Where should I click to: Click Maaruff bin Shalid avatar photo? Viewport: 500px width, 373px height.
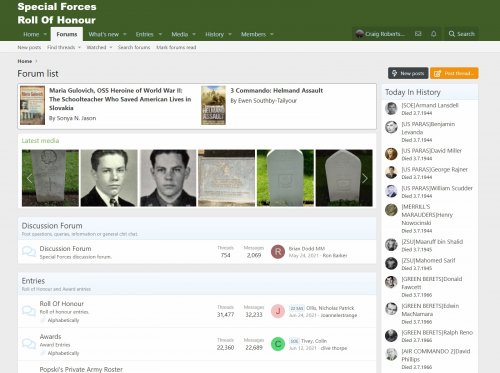pos(391,245)
